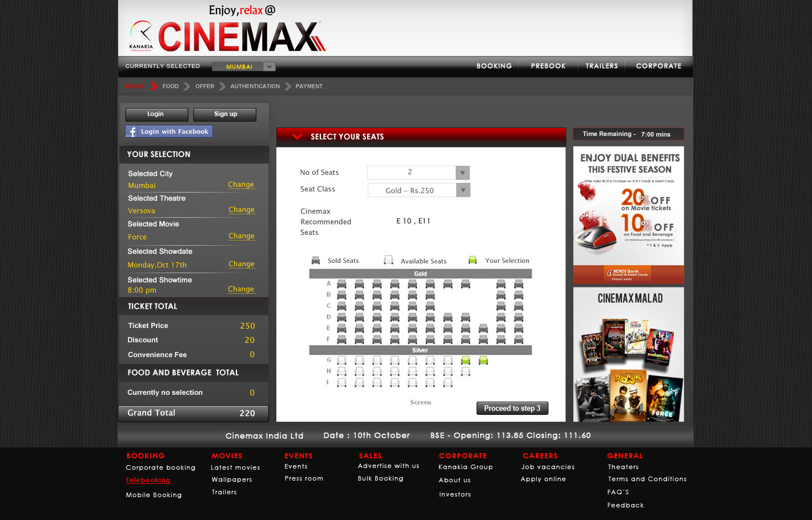Viewport: 812px width, 520px height.
Task: Change the selected movie Force
Action: point(242,236)
